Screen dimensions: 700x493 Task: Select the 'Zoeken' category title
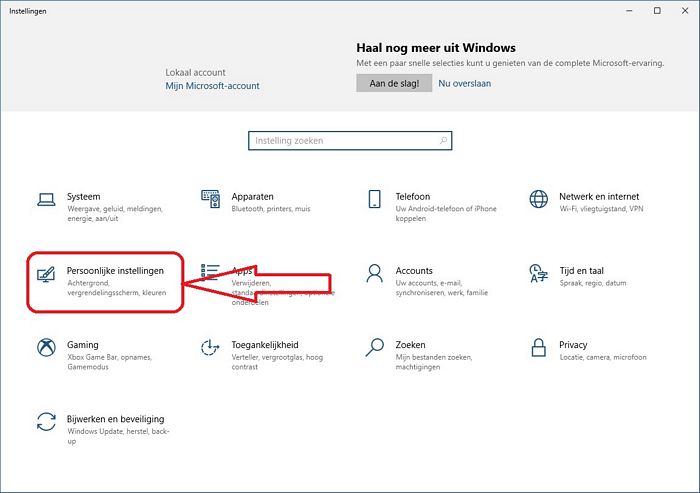pyautogui.click(x=410, y=345)
